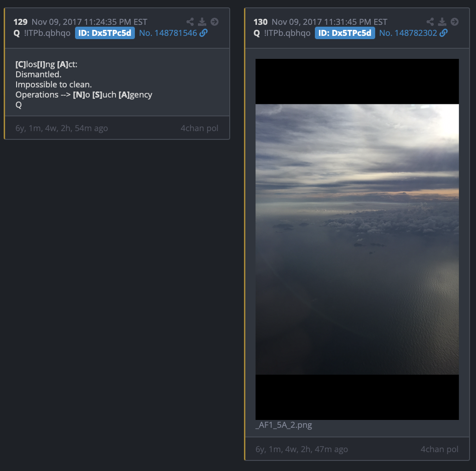This screenshot has height=471, width=476.
Task: Open the sky and ocean image thumbnail
Action: 357,239
